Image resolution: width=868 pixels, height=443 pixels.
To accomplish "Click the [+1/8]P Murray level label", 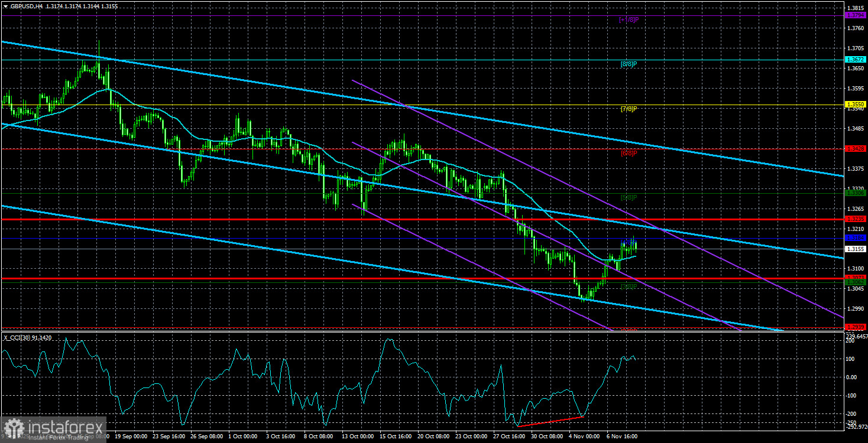I will 629,19.
